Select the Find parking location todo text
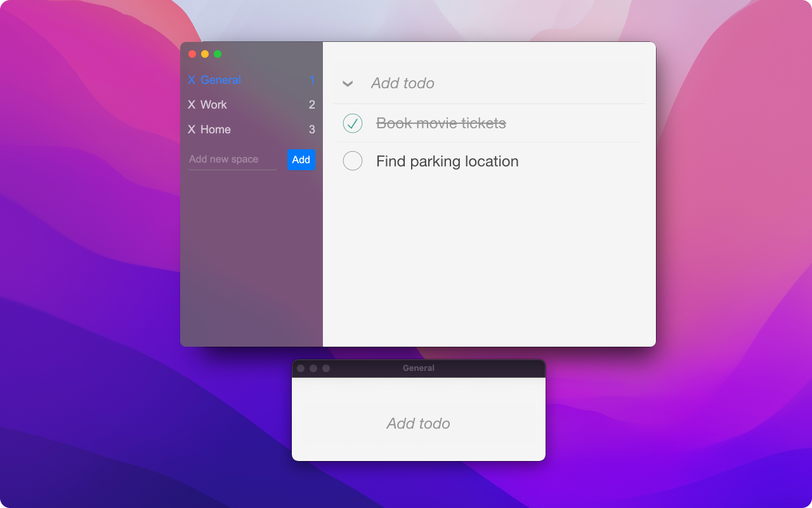 pyautogui.click(x=447, y=161)
